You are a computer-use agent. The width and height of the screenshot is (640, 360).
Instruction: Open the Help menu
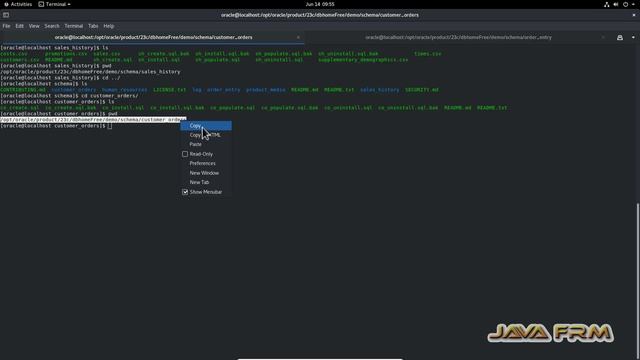109,26
